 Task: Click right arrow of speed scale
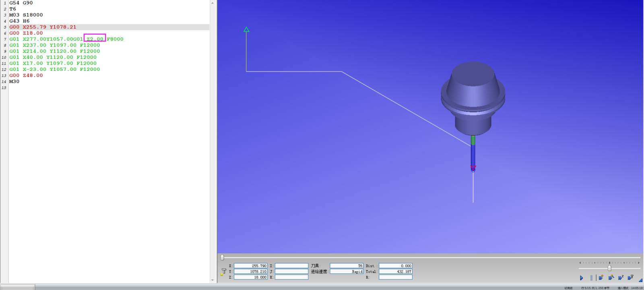639,263
